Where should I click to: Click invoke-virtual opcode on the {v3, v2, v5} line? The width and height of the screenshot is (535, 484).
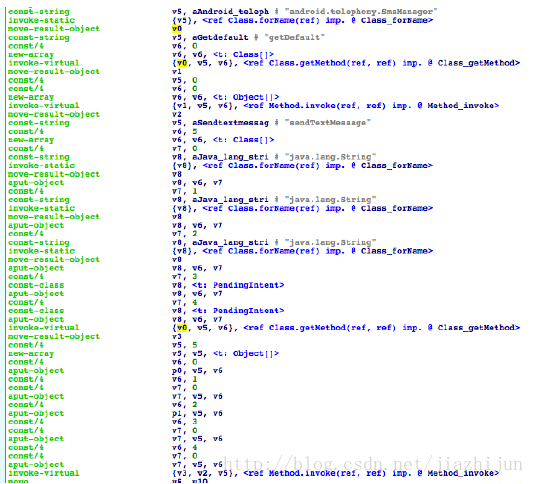(44, 473)
